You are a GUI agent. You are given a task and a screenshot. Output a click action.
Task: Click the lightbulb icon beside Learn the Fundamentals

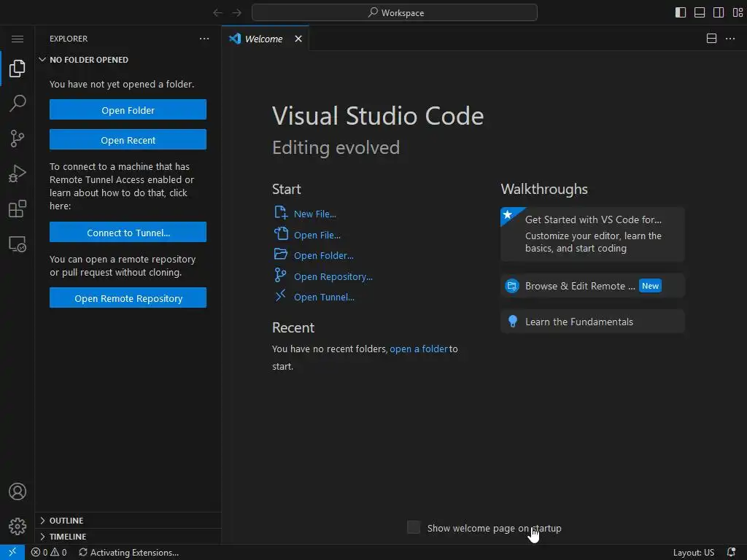coord(513,322)
